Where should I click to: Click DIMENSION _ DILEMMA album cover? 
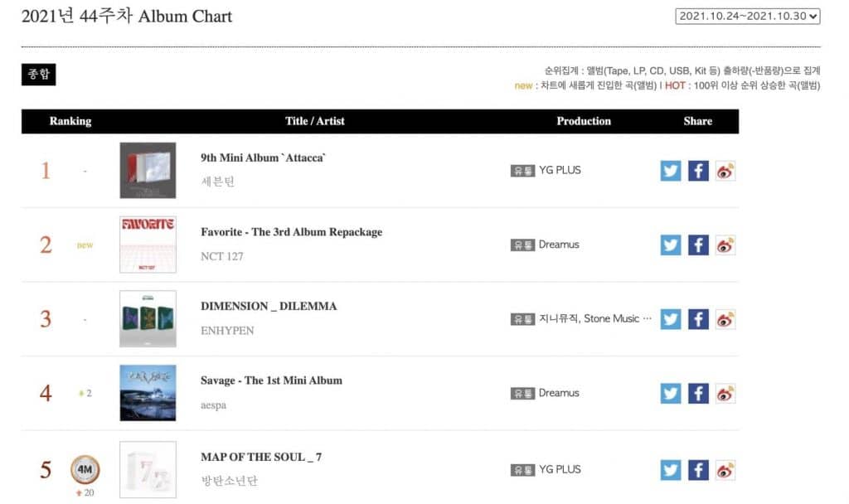point(148,319)
